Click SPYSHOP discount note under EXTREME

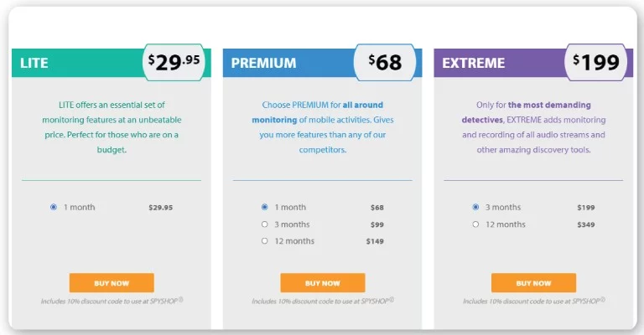click(534, 301)
